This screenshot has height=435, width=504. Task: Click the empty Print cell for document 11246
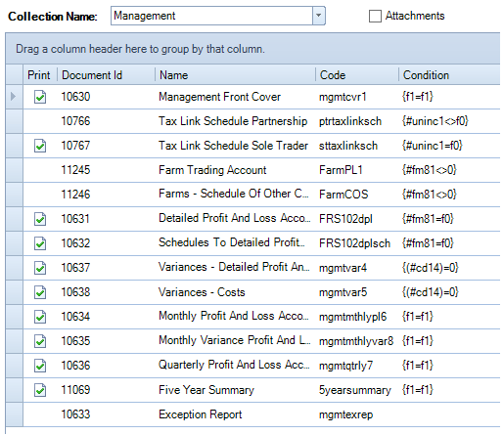pos(40,195)
